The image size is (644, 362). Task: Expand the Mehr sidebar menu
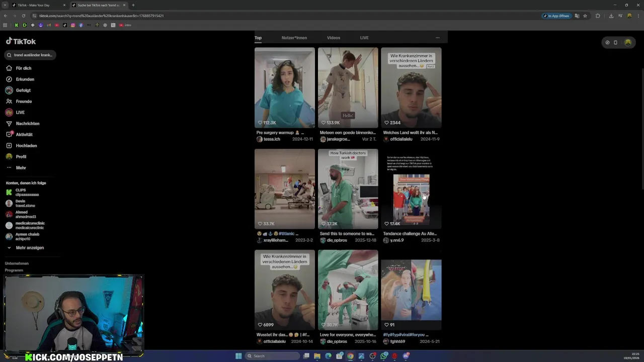tap(16, 167)
